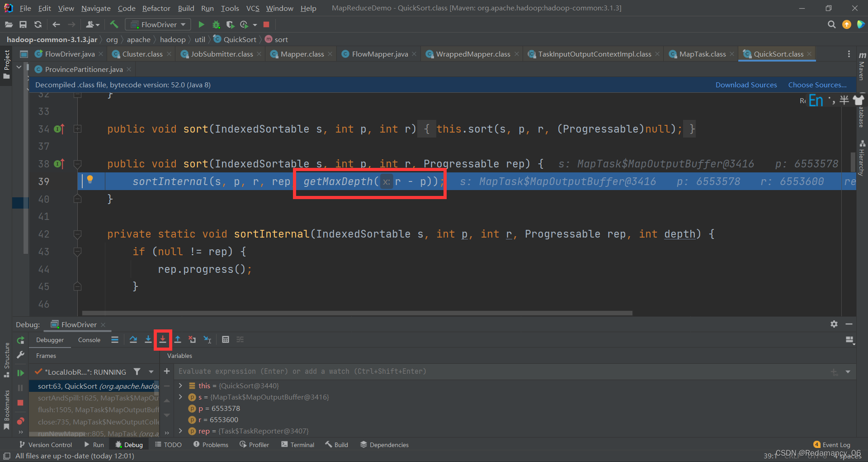Collapse sortInternal method fold at line 42

pos(77,234)
